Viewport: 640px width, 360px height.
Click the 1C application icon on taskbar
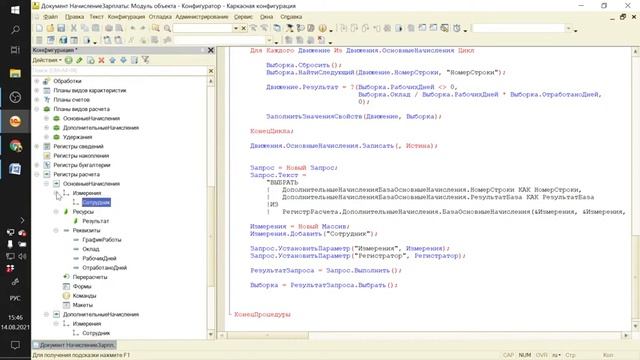click(15, 121)
